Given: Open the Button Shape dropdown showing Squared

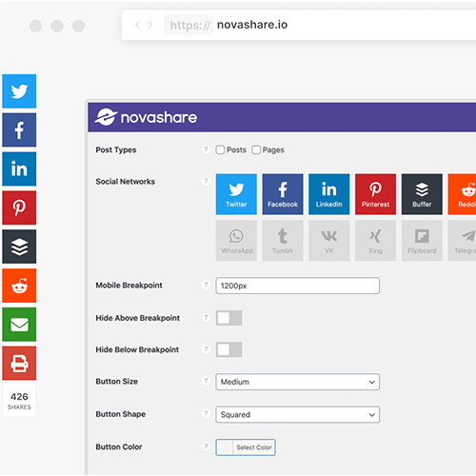Looking at the screenshot, I should coord(298,415).
